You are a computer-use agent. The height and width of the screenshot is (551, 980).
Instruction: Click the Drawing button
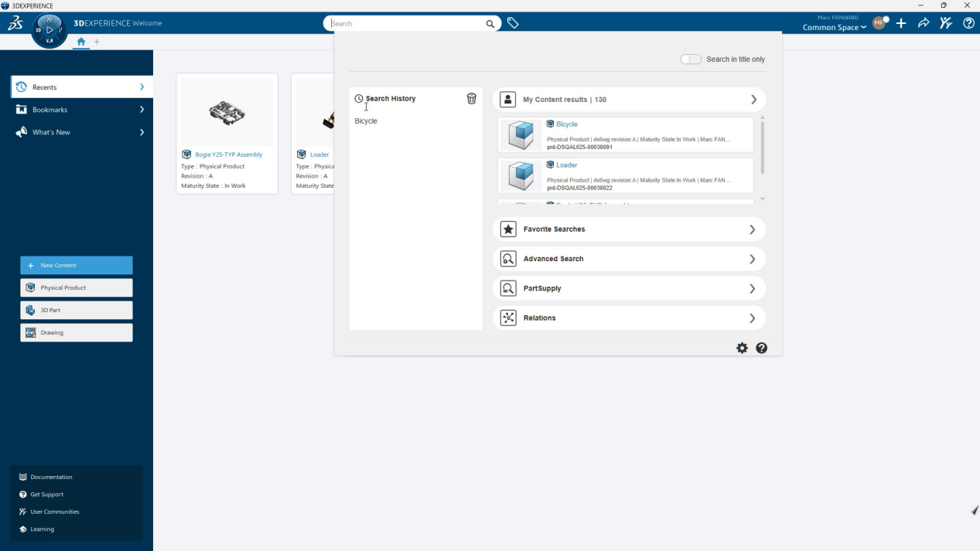click(77, 332)
